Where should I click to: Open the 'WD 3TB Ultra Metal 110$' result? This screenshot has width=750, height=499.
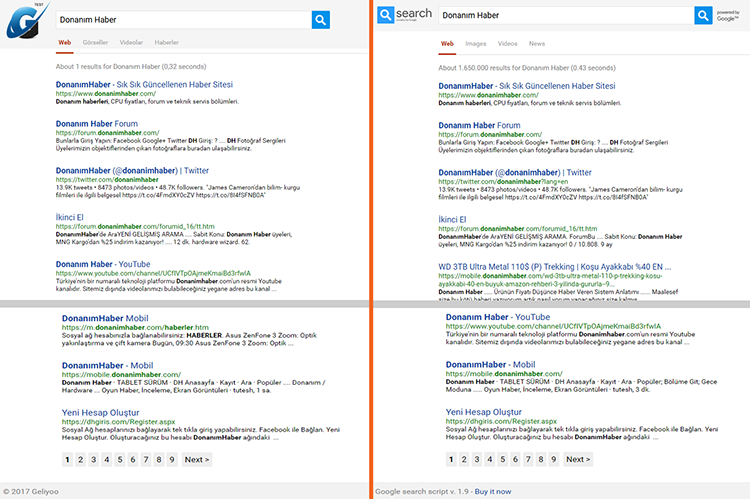pyautogui.click(x=554, y=267)
